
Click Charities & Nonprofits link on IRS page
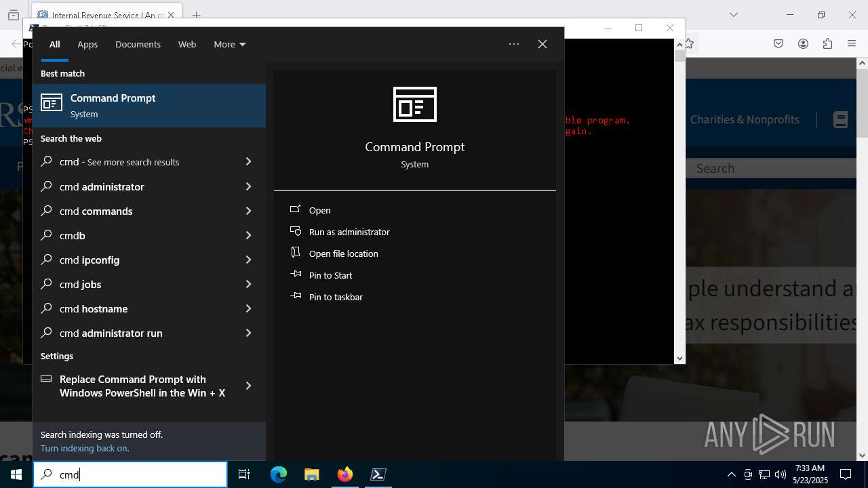coord(745,119)
